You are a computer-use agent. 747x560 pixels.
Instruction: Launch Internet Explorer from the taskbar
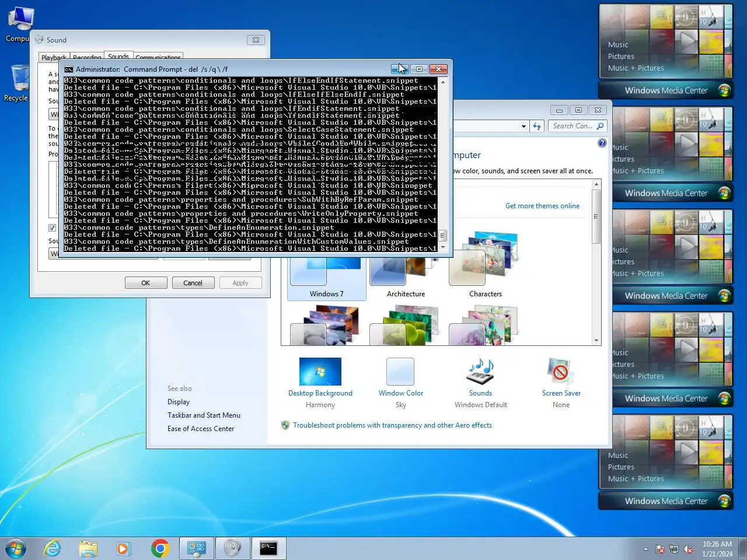53,548
